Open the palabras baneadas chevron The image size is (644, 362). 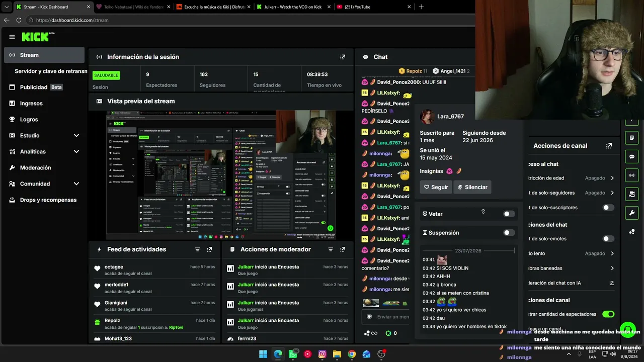click(x=612, y=268)
